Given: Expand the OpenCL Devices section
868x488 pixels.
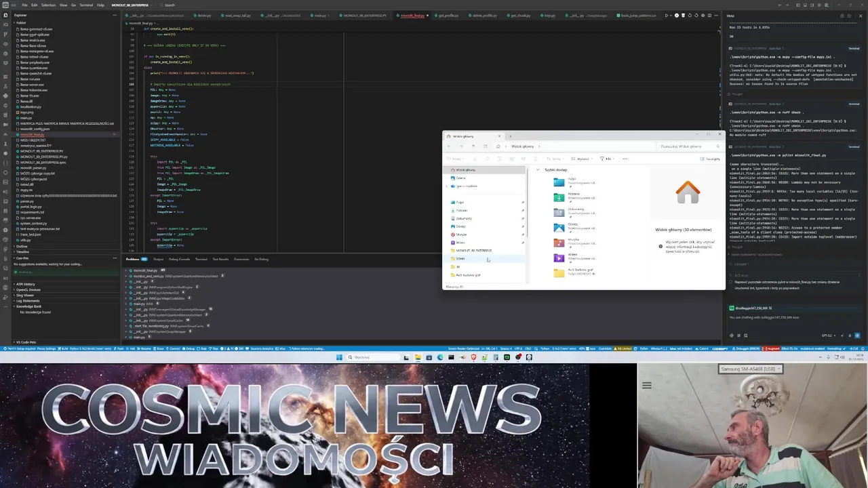Looking at the screenshot, I should coord(28,289).
